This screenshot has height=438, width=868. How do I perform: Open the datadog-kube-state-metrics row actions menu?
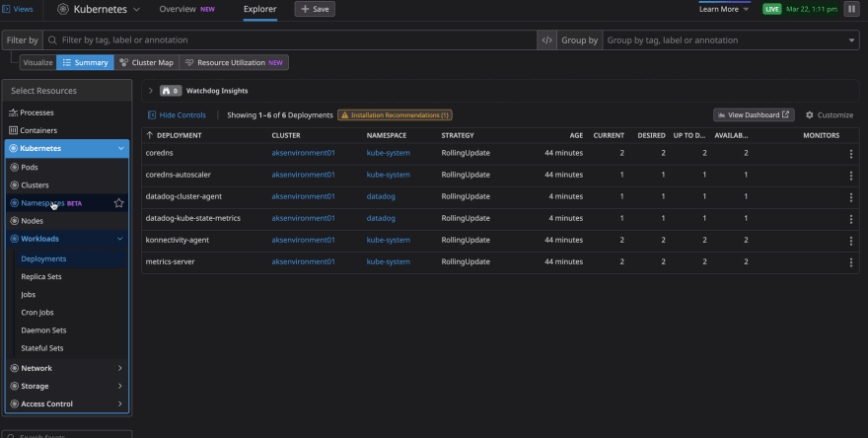(x=851, y=219)
